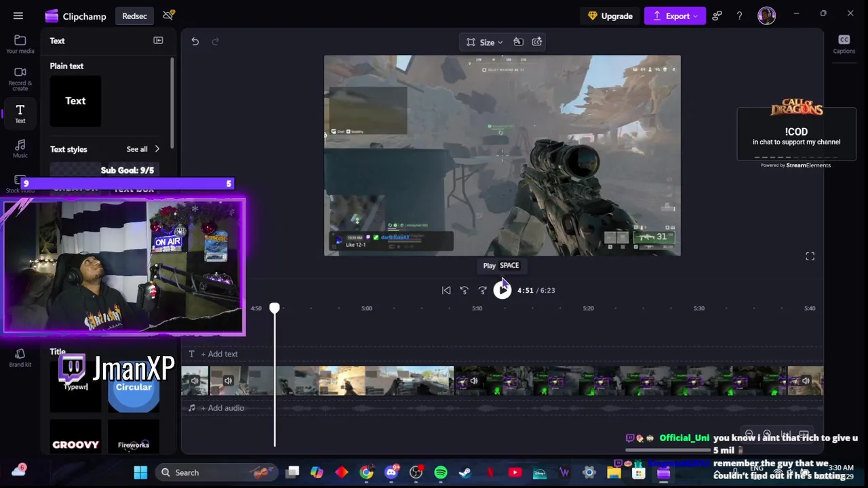Open Steam from the taskbar

point(465,472)
